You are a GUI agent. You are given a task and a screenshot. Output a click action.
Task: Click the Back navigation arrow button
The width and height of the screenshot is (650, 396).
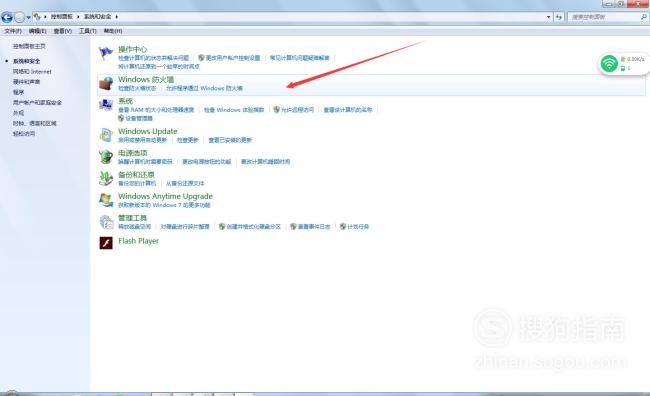[x=7, y=17]
